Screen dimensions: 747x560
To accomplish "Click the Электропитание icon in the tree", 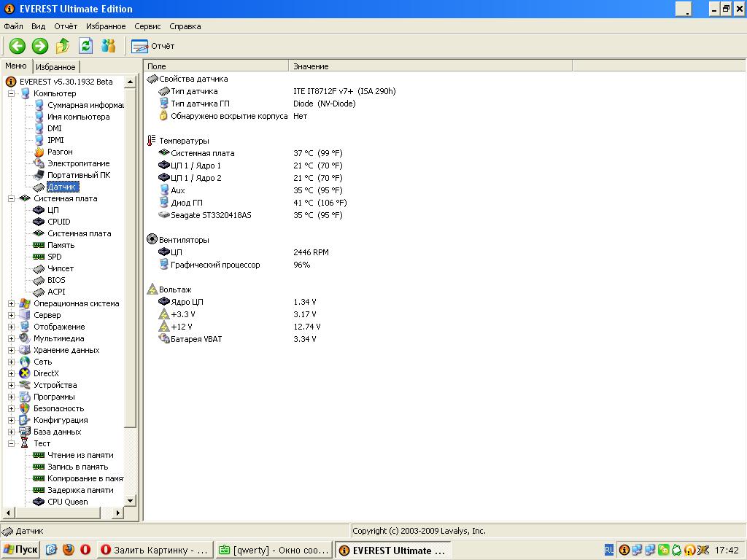I will pos(39,163).
